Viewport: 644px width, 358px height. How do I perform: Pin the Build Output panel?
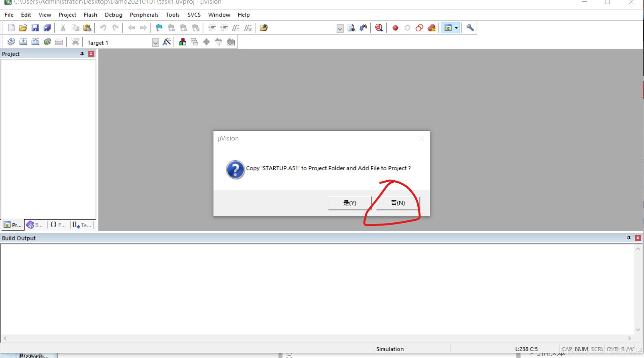(x=629, y=238)
